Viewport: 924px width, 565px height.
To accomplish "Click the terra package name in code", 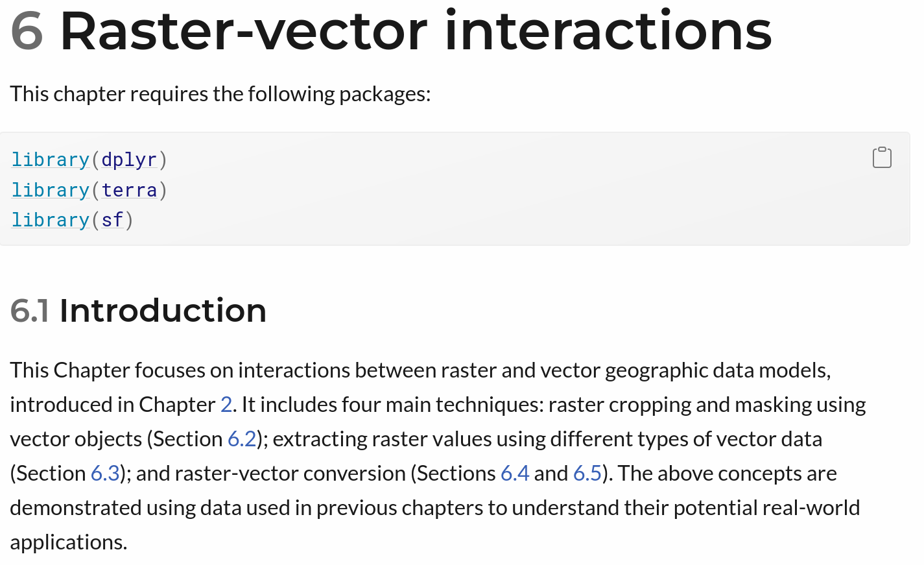I will pos(129,190).
